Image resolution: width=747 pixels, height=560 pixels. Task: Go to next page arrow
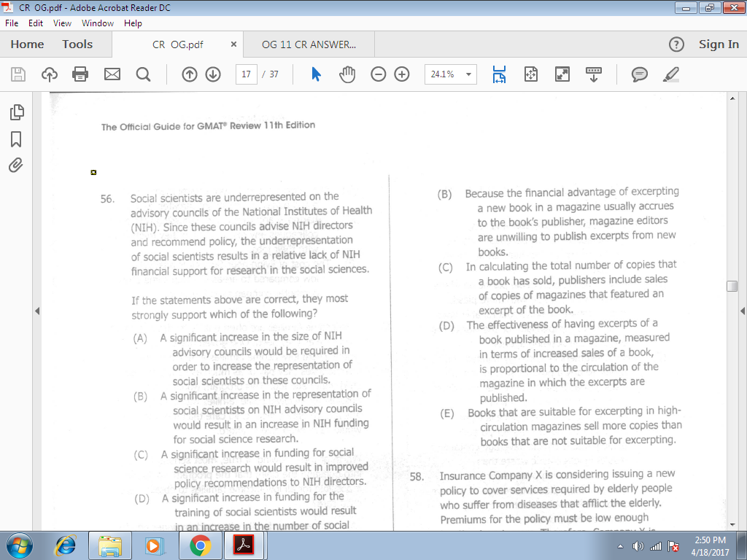tap(213, 74)
